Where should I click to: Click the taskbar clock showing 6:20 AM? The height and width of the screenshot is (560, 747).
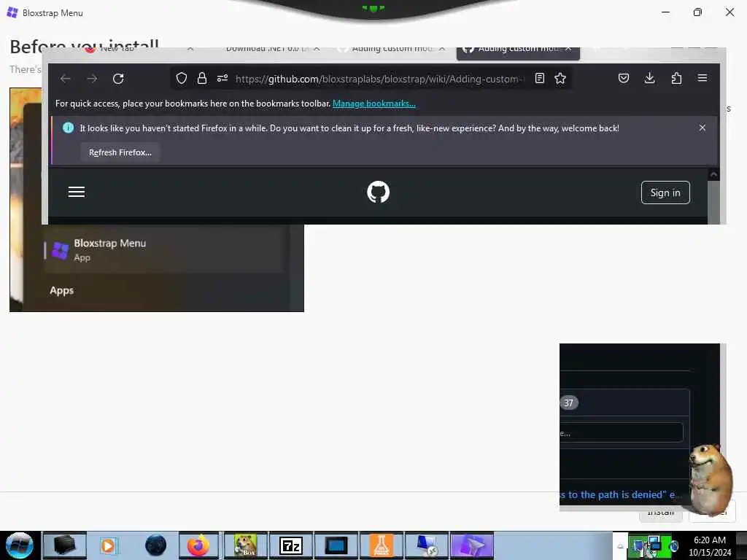click(709, 545)
